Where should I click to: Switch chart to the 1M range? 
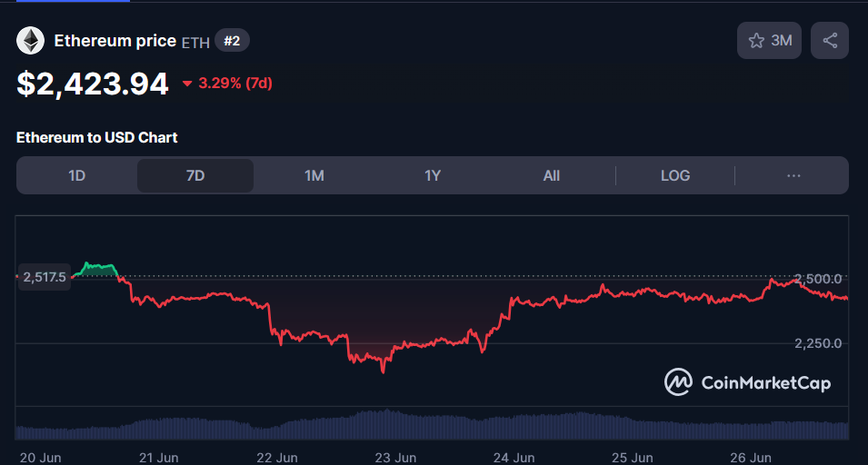coord(314,176)
